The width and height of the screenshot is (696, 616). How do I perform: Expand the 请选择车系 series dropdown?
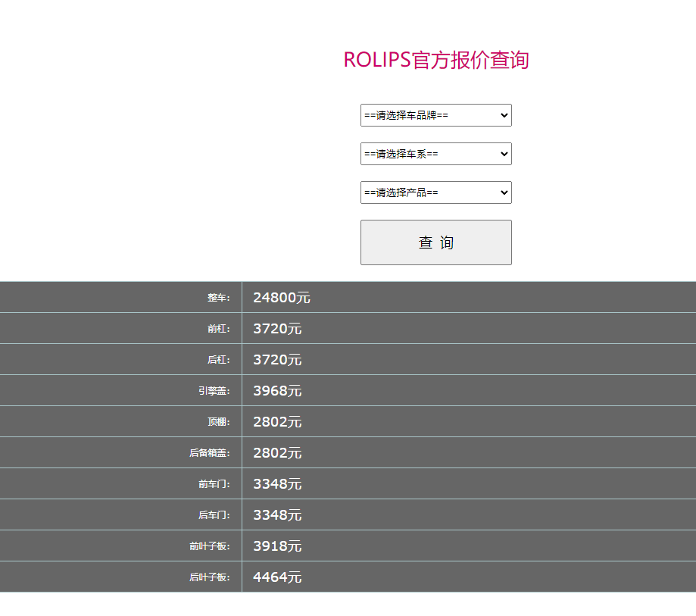(435, 154)
